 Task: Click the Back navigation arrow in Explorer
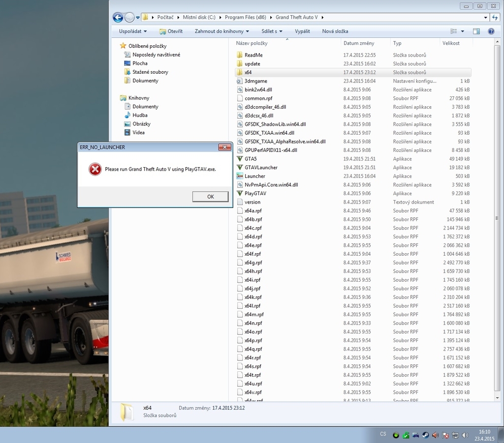tap(118, 18)
